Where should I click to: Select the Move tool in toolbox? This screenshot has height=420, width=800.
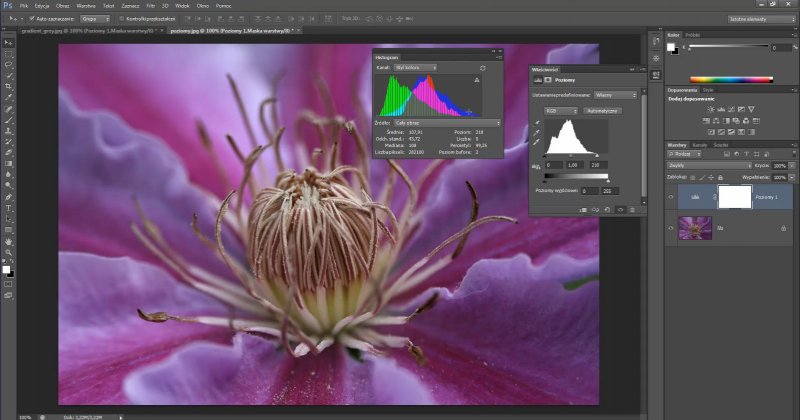[8, 41]
